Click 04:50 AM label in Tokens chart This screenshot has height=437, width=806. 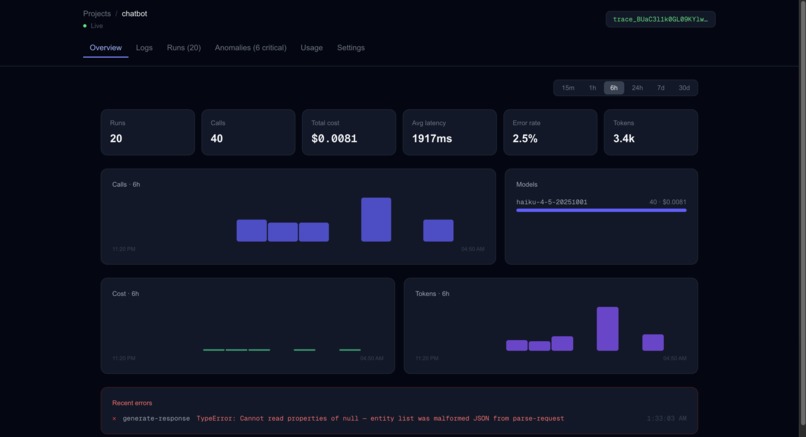pos(674,358)
